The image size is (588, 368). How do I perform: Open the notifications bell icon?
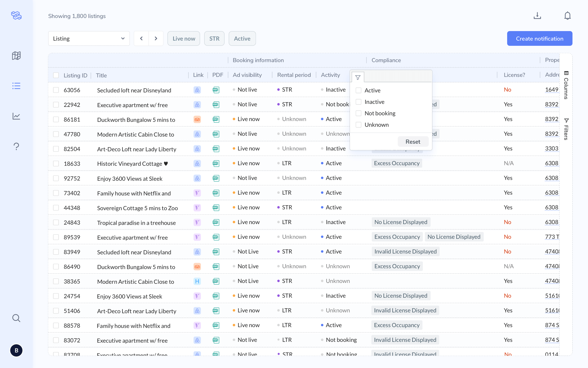click(x=568, y=16)
